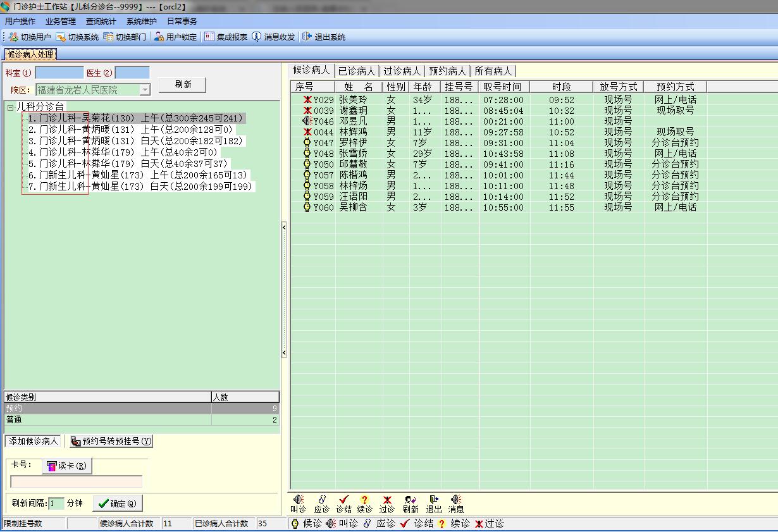778x532 pixels.
Task: Select 门诊儿科-黄炳暖 白天 schedule entry
Action: pos(135,141)
